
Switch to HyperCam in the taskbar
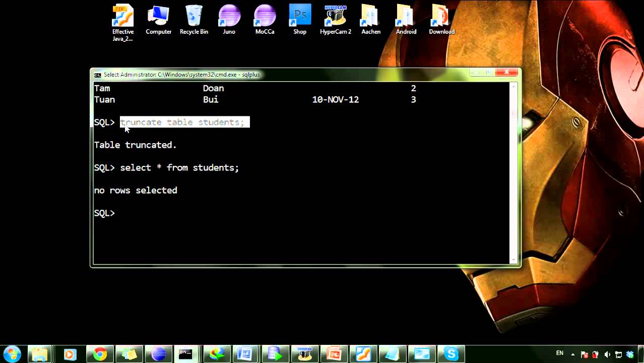(x=304, y=354)
